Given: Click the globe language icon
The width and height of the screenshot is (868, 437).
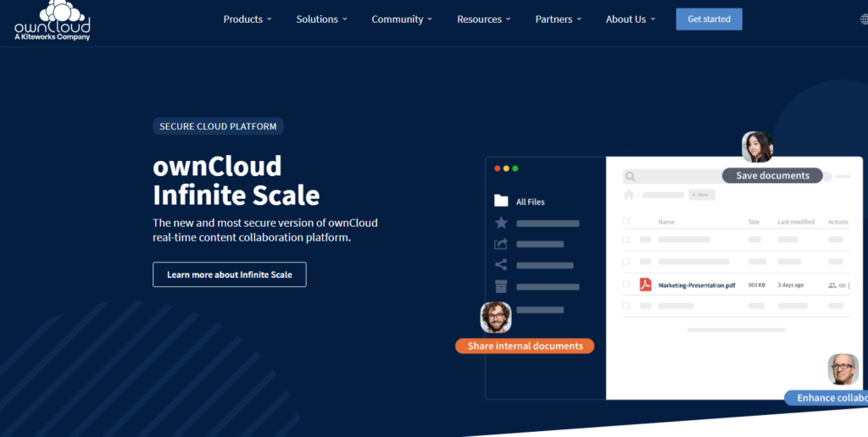Looking at the screenshot, I should pyautogui.click(x=864, y=19).
